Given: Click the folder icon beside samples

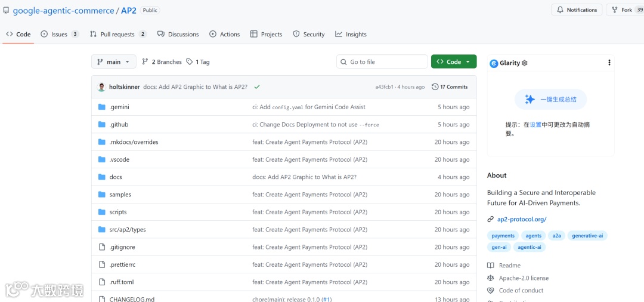Looking at the screenshot, I should coord(102,195).
